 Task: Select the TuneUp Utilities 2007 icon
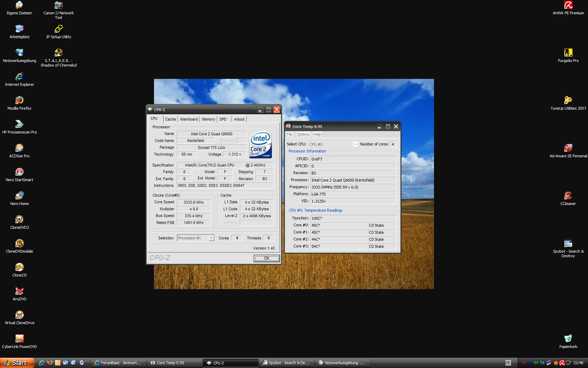click(x=568, y=100)
